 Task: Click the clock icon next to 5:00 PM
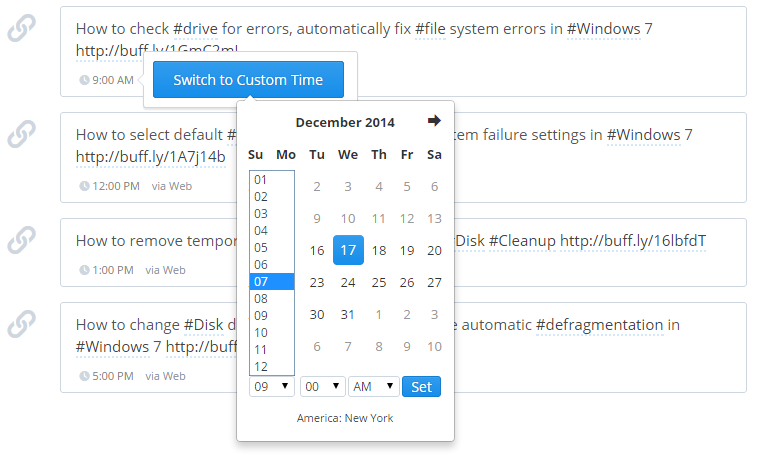[84, 377]
